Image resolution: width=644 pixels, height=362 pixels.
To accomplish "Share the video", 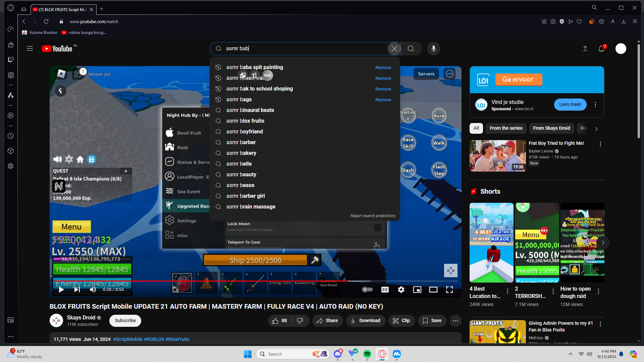I will pos(327,321).
